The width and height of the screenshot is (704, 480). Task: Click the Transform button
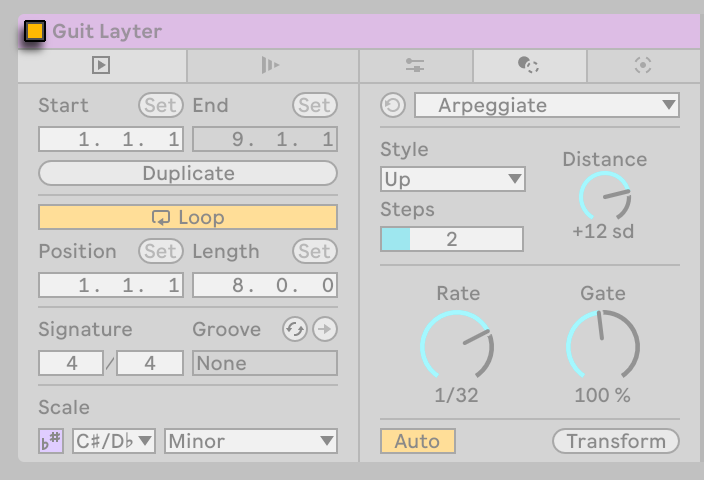coord(616,441)
